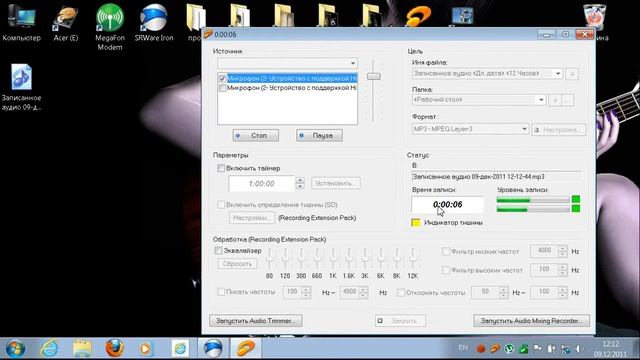Click the Установить... timer button
The height and width of the screenshot is (360, 640).
[336, 183]
